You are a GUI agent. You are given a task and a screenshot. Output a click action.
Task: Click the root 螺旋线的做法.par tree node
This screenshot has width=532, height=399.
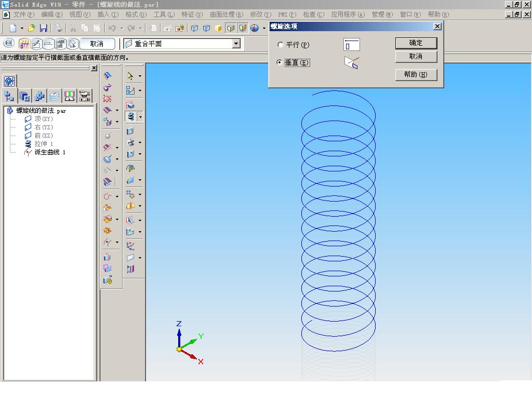41,111
